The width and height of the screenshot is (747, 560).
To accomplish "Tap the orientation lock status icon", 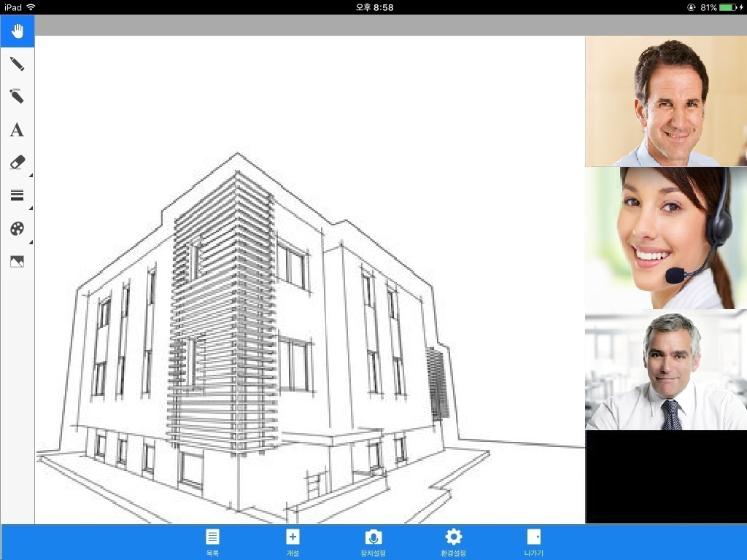I will (692, 7).
